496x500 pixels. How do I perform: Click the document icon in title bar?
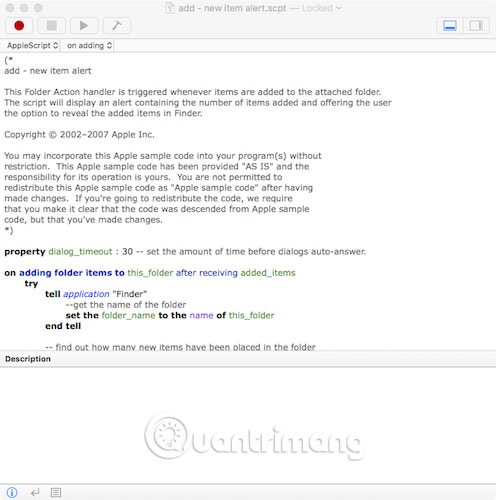[170, 8]
